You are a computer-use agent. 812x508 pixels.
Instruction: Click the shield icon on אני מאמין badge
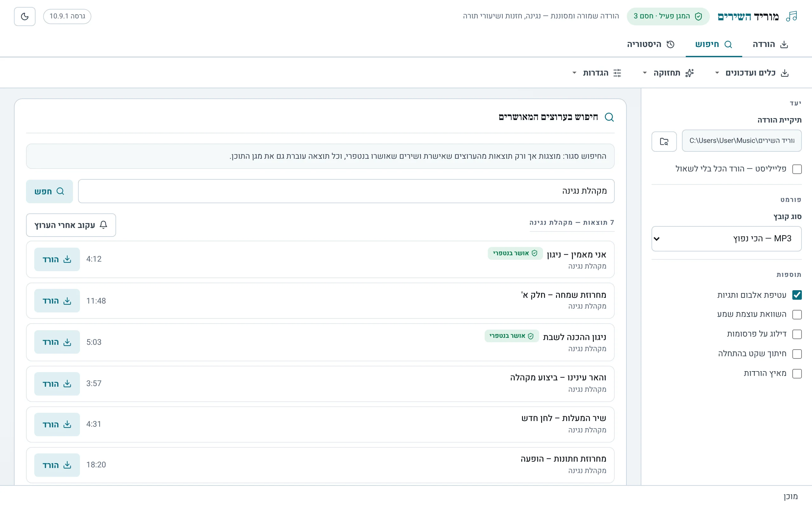(534, 253)
